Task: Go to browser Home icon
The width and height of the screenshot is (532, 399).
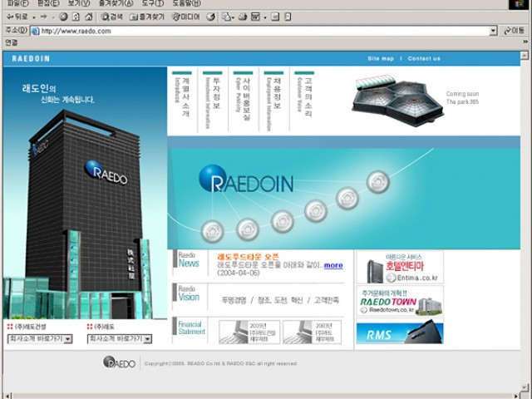Action: coord(89,17)
